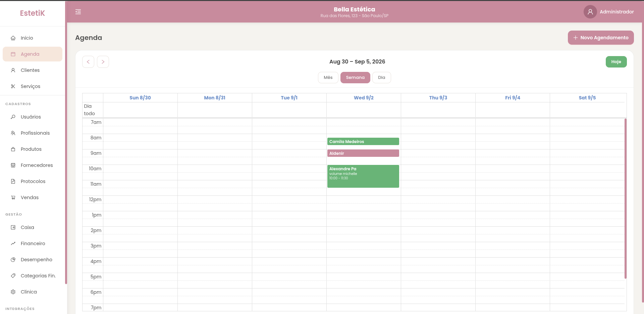This screenshot has height=314, width=644.
Task: Click the Caixa wallet icon
Action: coord(13,227)
